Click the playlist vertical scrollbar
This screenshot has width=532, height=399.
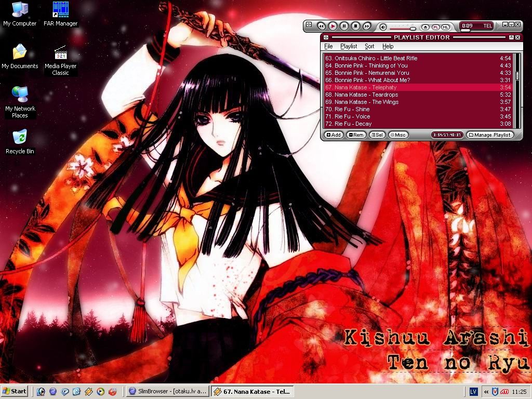tap(517, 90)
